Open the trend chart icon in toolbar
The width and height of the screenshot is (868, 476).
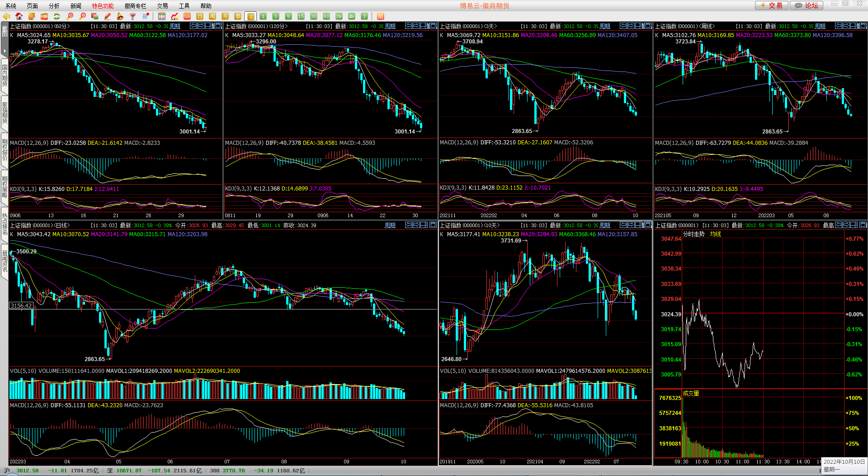pyautogui.click(x=175, y=16)
